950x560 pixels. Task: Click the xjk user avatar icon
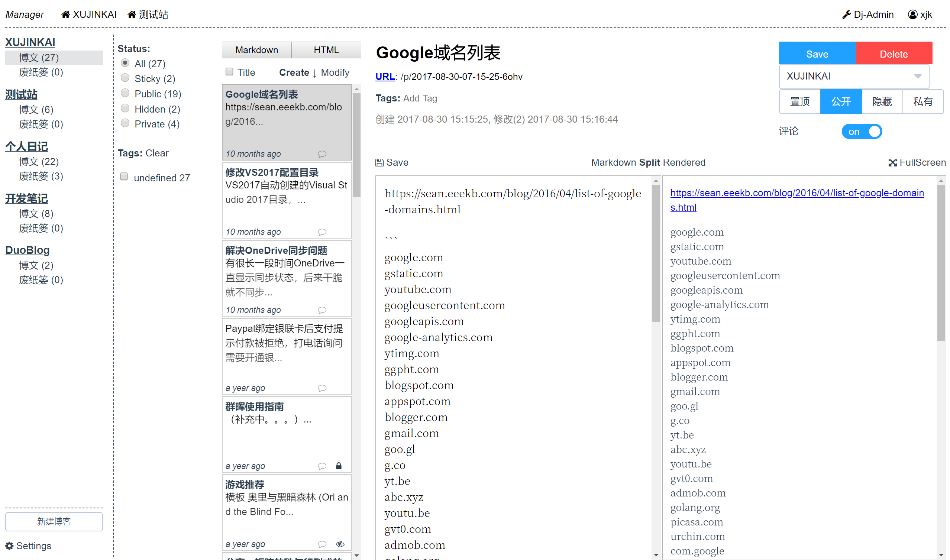[912, 15]
